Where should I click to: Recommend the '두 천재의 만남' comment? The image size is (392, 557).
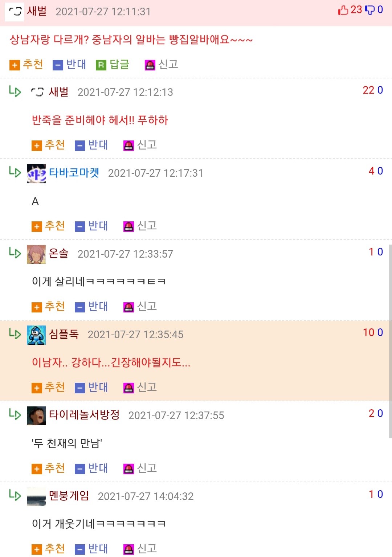48,468
